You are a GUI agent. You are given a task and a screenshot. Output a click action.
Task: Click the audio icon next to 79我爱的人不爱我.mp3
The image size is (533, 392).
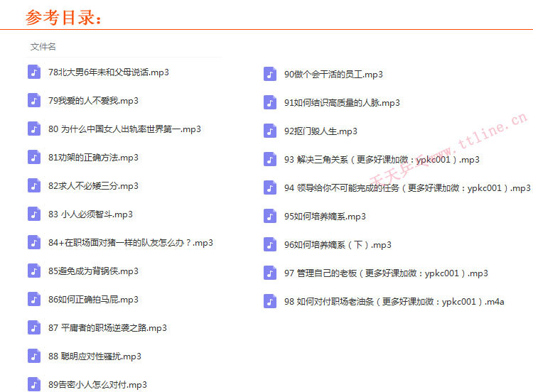pyautogui.click(x=34, y=100)
